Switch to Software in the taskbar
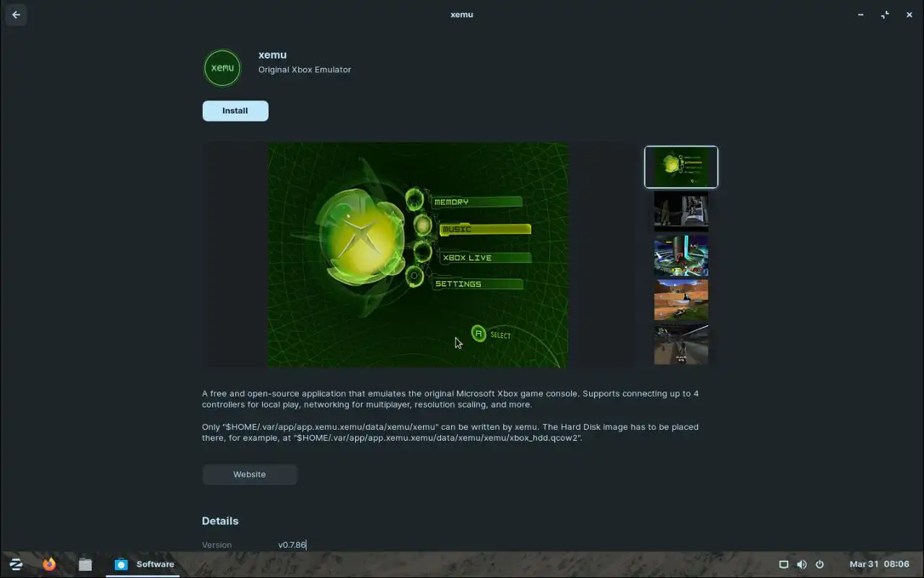 143,564
